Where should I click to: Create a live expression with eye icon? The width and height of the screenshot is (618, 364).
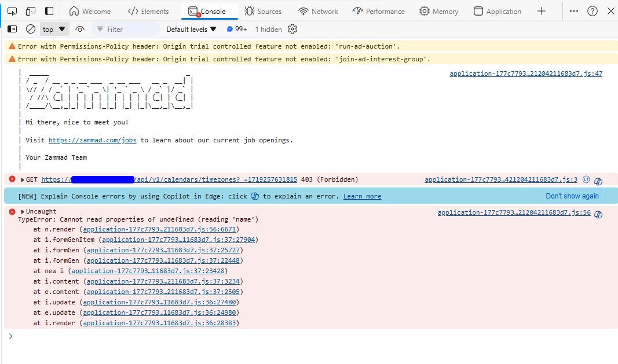(x=80, y=29)
